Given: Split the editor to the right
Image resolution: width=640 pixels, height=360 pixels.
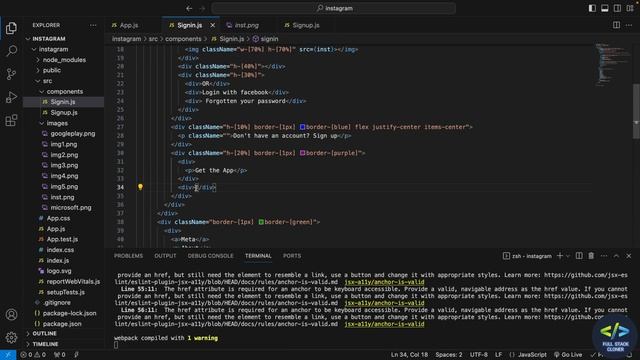Looking at the screenshot, I should 616,25.
